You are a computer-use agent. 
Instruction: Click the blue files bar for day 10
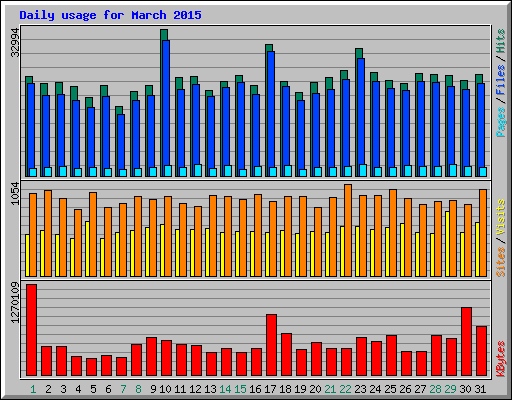[x=166, y=103]
